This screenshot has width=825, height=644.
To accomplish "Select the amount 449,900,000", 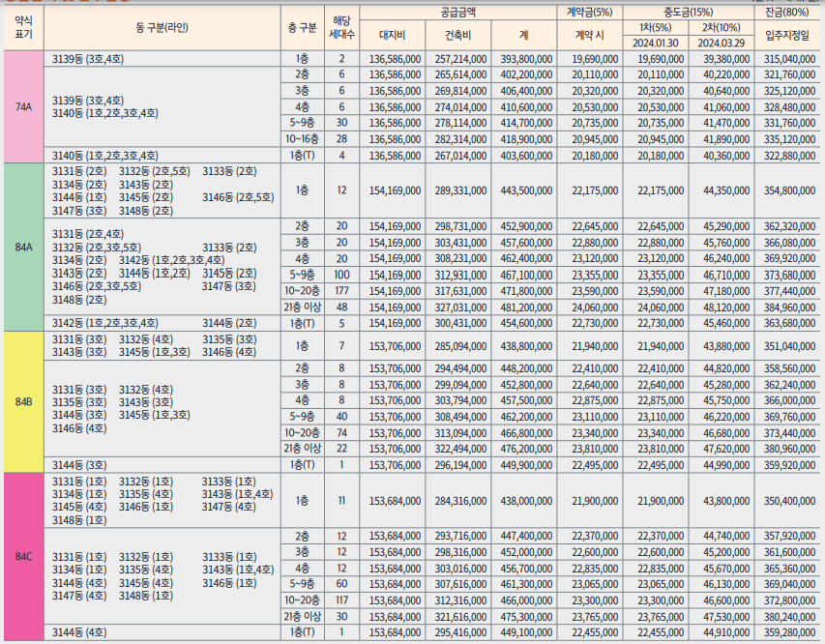I will (x=526, y=465).
